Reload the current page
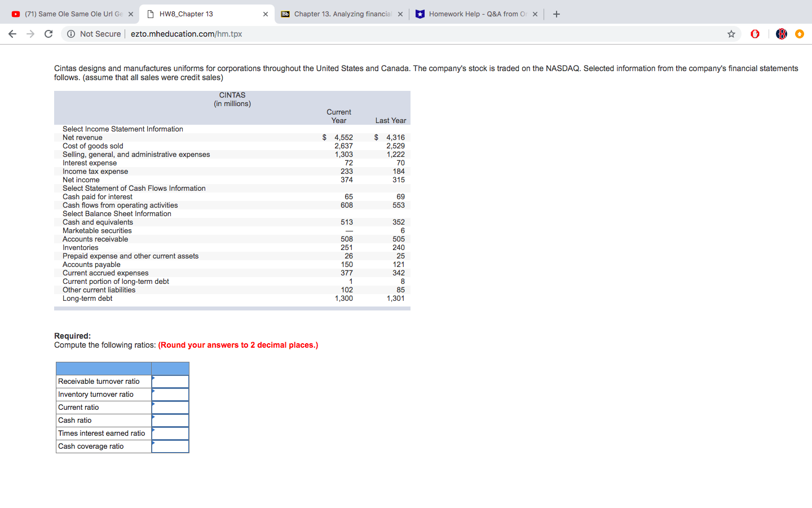812x508 pixels. tap(48, 34)
